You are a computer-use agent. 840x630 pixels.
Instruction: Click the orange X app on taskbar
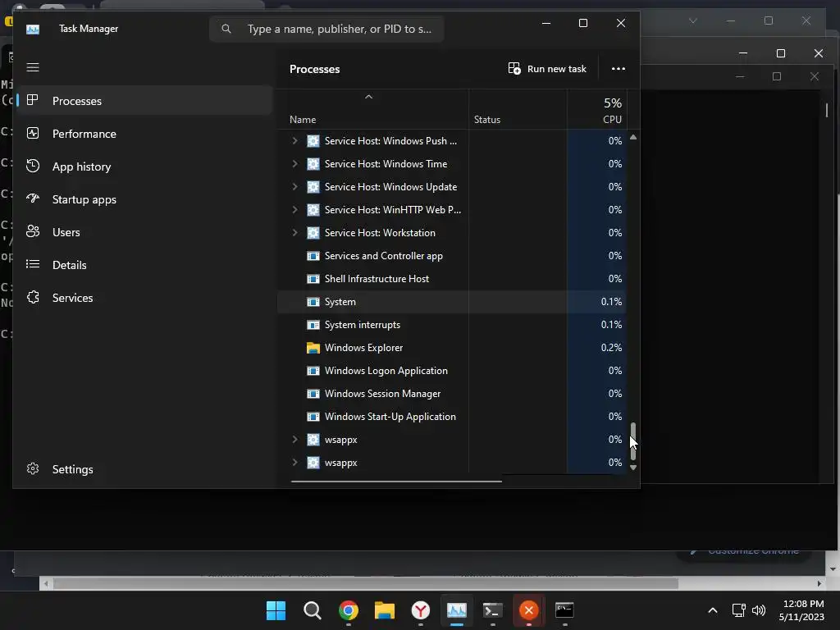click(x=529, y=610)
